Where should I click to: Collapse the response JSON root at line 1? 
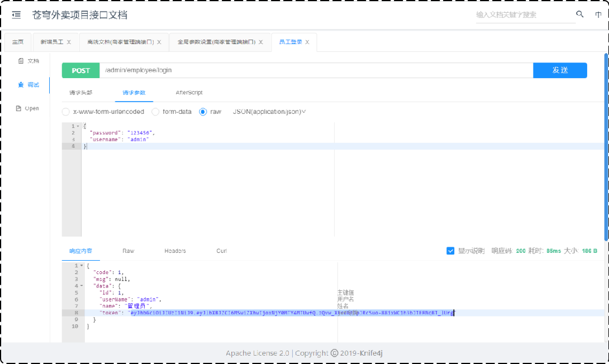(x=82, y=266)
